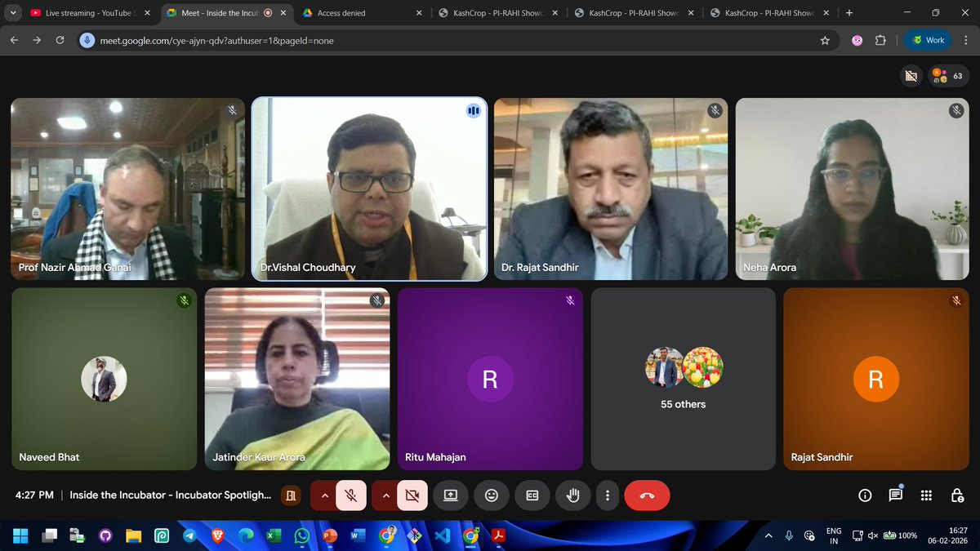Open camera options chevron
This screenshot has height=551, width=980.
pos(386,495)
